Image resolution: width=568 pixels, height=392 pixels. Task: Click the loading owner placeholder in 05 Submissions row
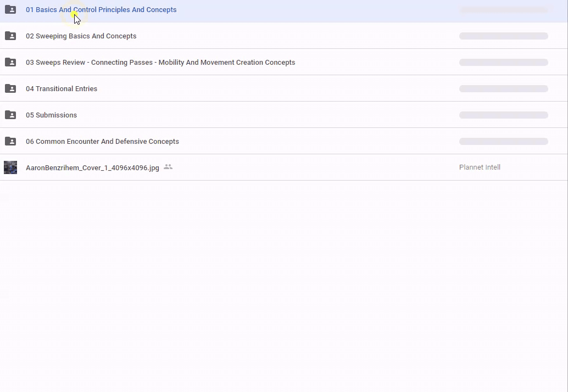503,115
